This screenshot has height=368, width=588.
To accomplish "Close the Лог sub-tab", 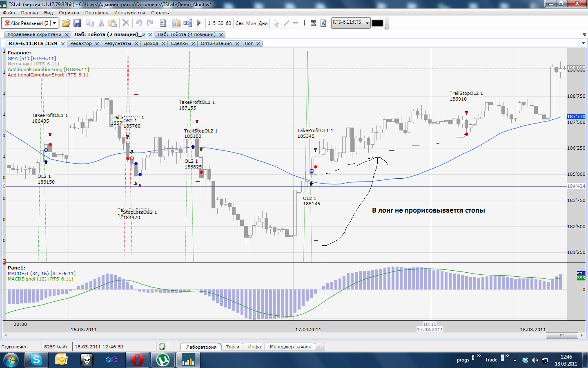I will tap(258, 44).
